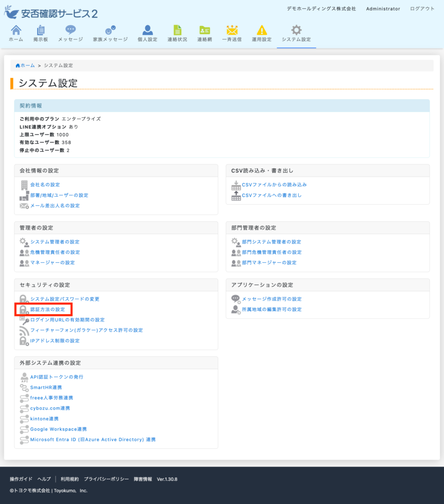Open 所属地域の編集許可の設定 link
The image size is (444, 504).
[x=271, y=310]
